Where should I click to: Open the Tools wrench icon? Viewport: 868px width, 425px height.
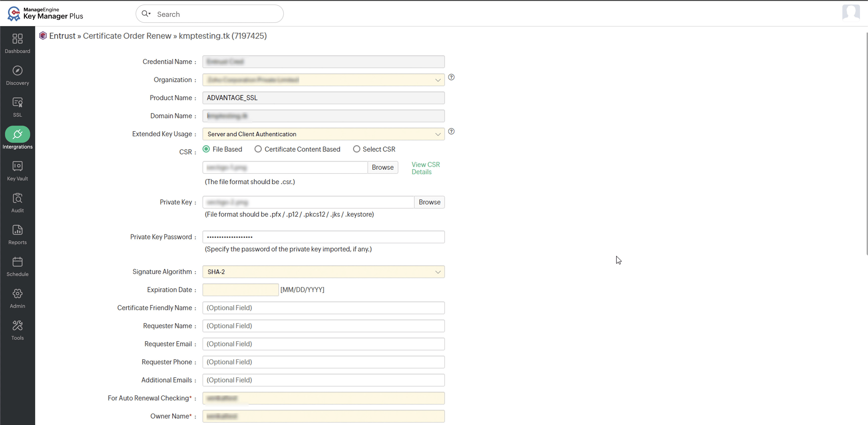pyautogui.click(x=18, y=325)
